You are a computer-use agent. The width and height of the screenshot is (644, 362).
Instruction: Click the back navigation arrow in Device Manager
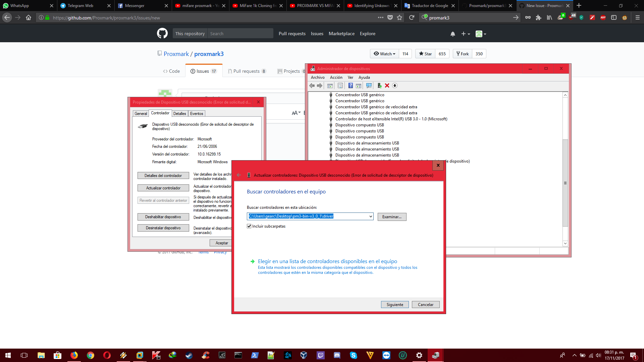pyautogui.click(x=312, y=85)
